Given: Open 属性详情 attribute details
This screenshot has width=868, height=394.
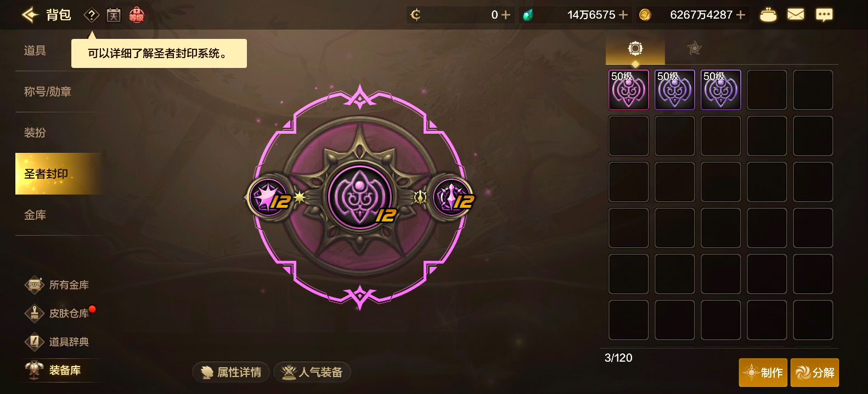Looking at the screenshot, I should click(231, 373).
